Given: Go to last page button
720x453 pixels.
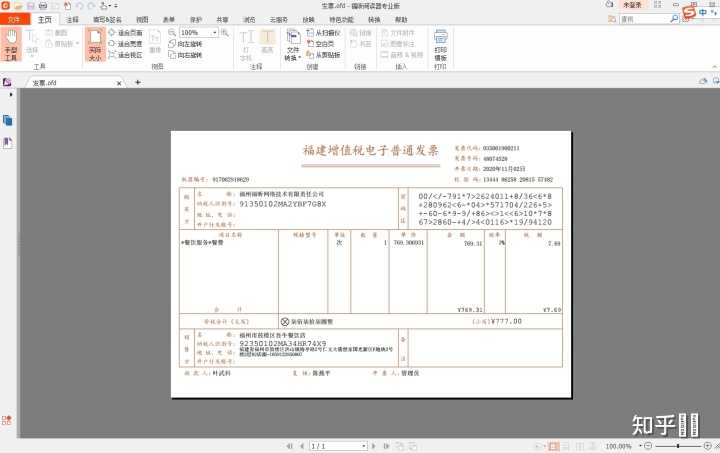Looking at the screenshot, I should click(x=386, y=446).
